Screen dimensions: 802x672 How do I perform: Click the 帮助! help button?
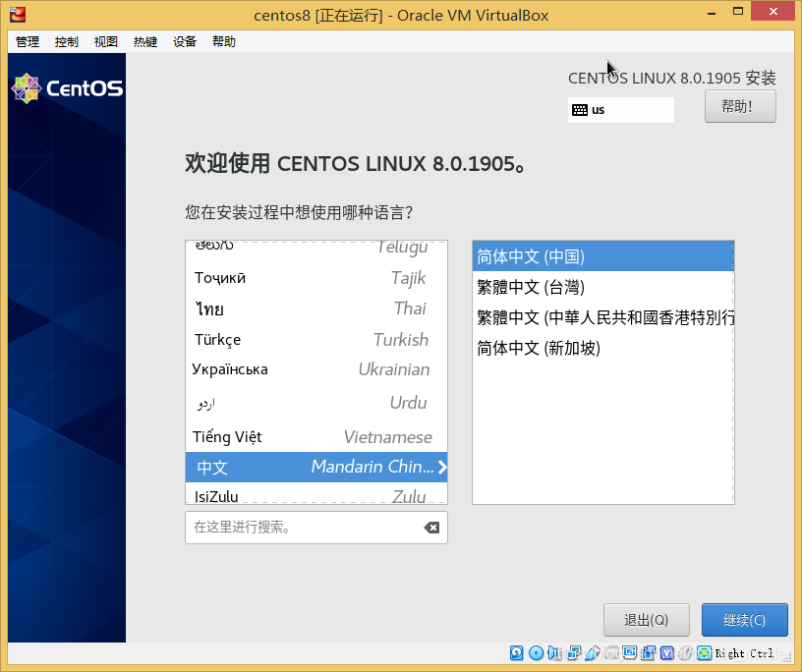[740, 106]
